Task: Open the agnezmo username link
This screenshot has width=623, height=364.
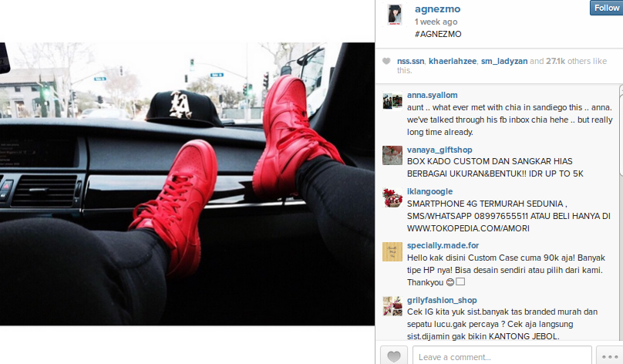Action: pyautogui.click(x=437, y=9)
